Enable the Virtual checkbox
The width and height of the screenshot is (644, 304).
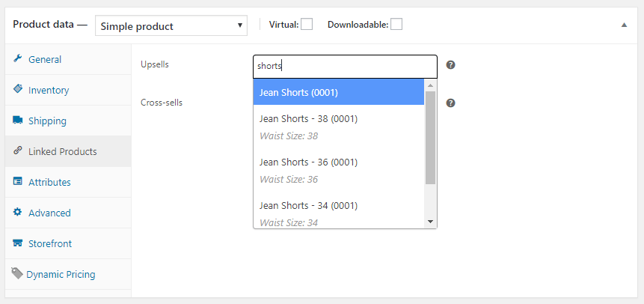pyautogui.click(x=307, y=24)
